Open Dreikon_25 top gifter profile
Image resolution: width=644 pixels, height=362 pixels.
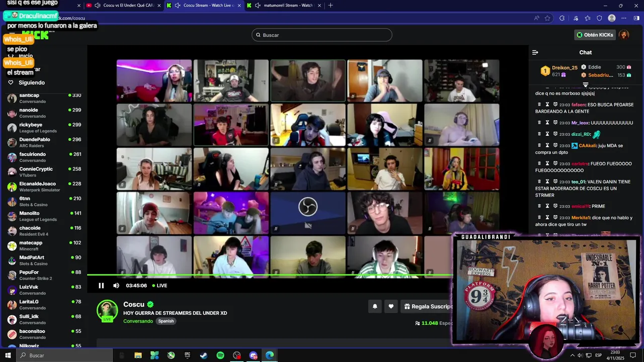coord(559,71)
